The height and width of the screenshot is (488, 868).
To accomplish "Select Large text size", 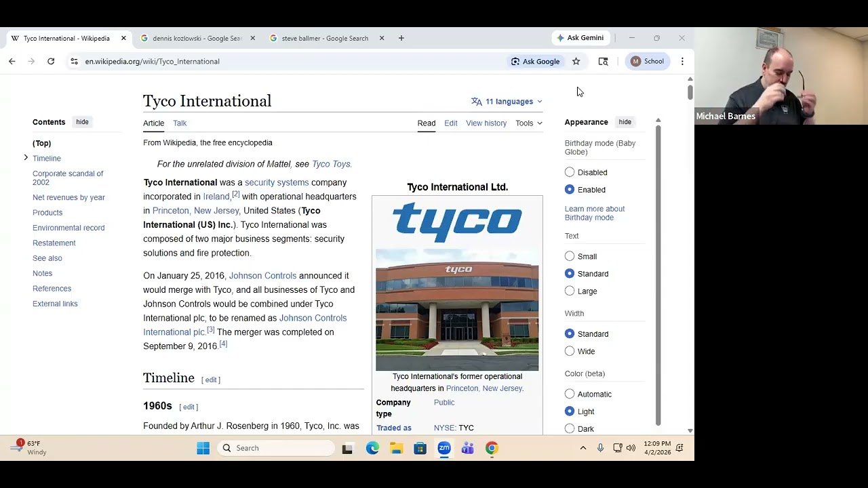I will pos(570,291).
